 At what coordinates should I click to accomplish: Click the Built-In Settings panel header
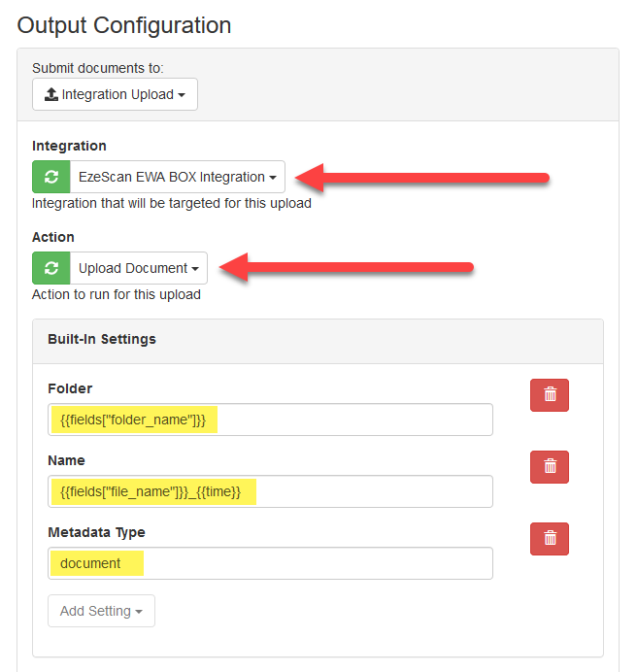(x=102, y=340)
